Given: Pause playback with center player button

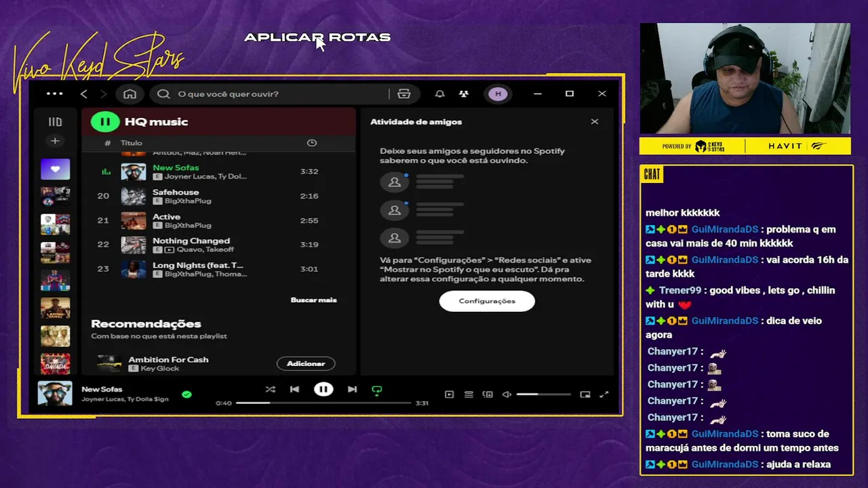Looking at the screenshot, I should click(323, 390).
